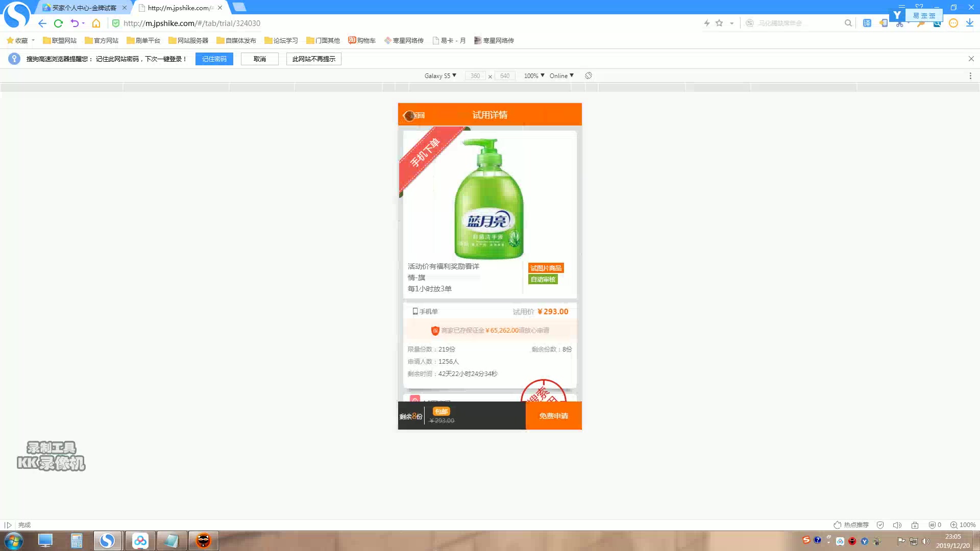
Task: Tap the 免费申请 apply button
Action: [554, 416]
